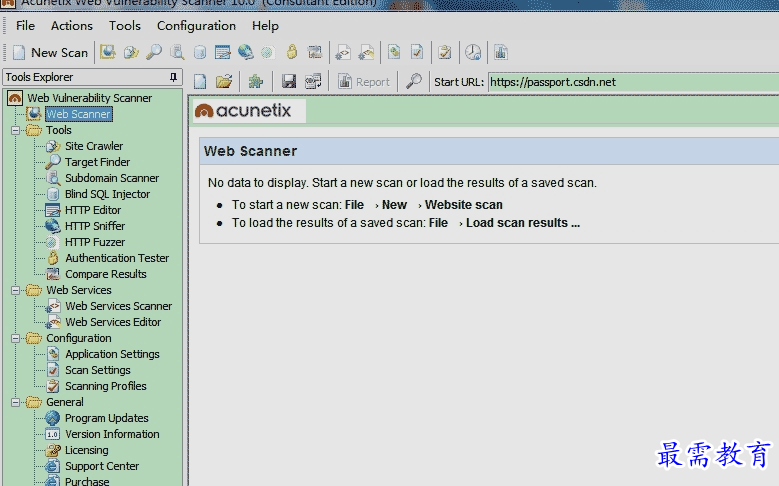Open Subdomain Scanner from the top toolbar
This screenshot has height=486, width=779.
pyautogui.click(x=177, y=52)
